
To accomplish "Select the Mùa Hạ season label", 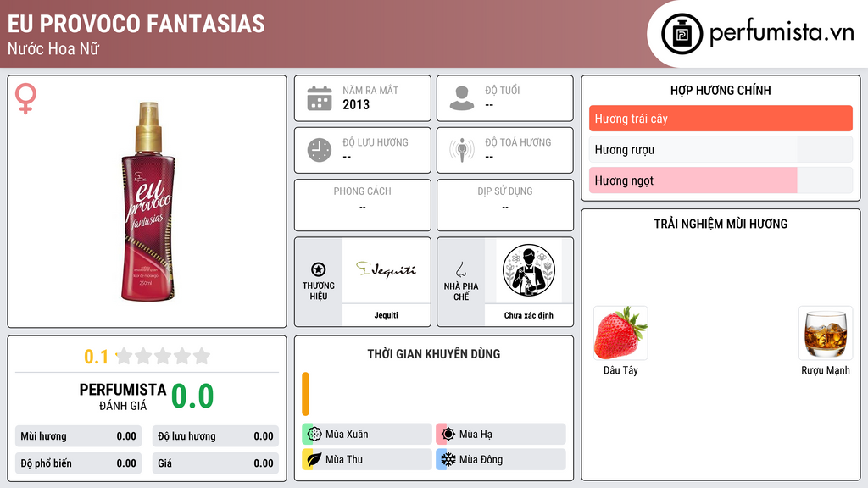I will pos(476,435).
